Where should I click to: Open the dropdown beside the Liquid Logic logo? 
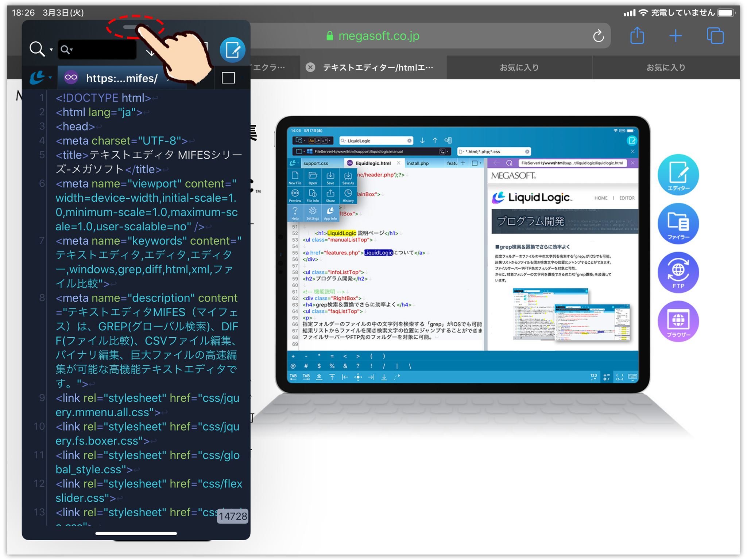pyautogui.click(x=50, y=77)
